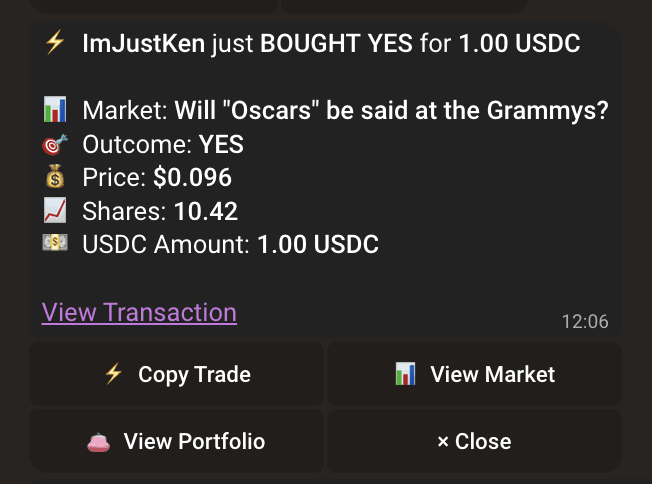The height and width of the screenshot is (484, 652).
Task: Click the price value $0.096
Action: [192, 178]
